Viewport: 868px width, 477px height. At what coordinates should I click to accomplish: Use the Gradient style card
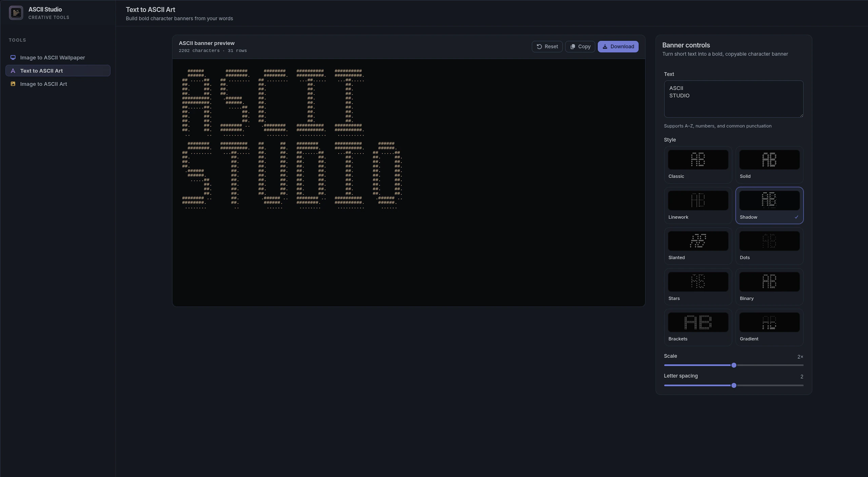click(769, 327)
